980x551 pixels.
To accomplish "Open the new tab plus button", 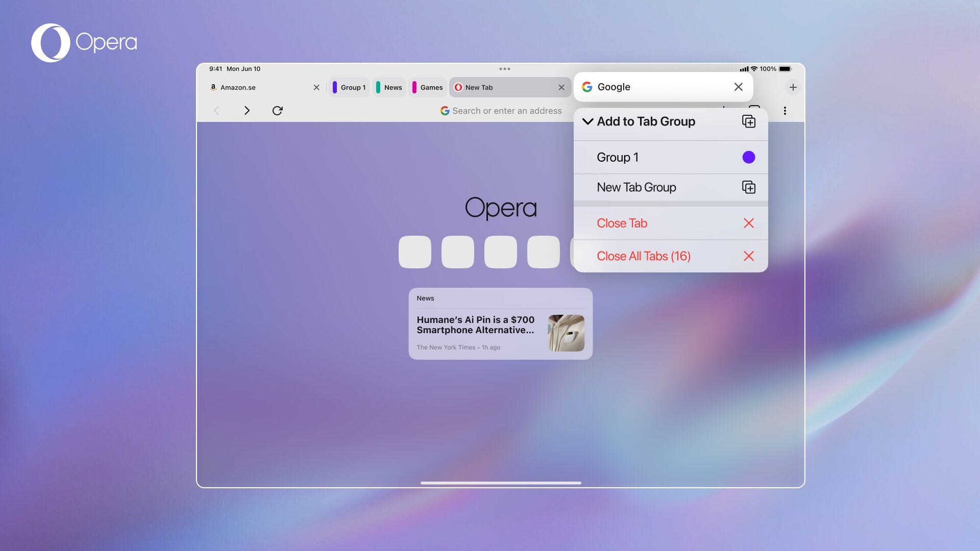I will tap(793, 87).
